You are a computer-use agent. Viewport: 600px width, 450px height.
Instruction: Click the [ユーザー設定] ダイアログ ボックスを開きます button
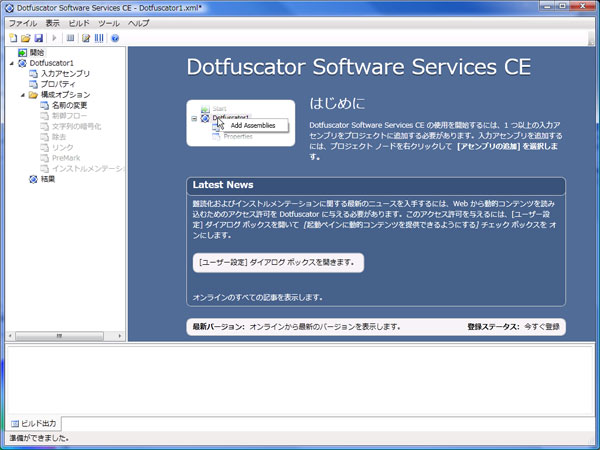(x=278, y=262)
